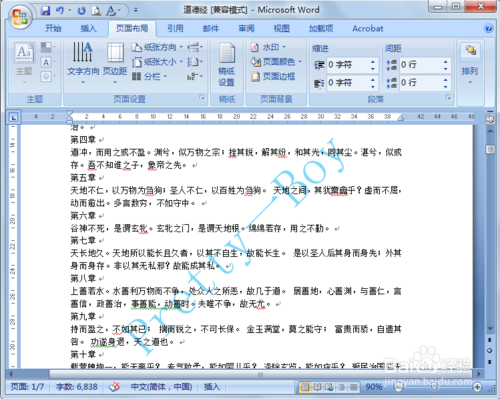Click the zoom in plus on slider
The width and height of the screenshot is (500, 399).
[477, 387]
